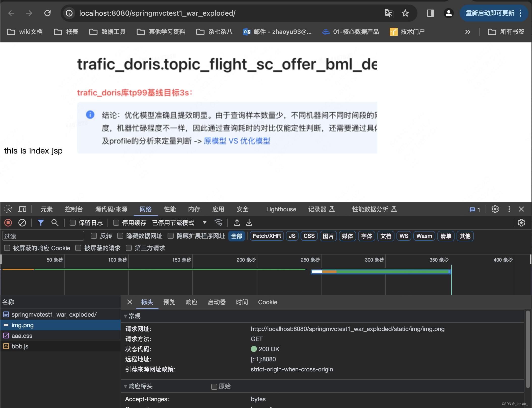Click the site info icon in address bar
This screenshot has width=532, height=408.
(x=69, y=13)
